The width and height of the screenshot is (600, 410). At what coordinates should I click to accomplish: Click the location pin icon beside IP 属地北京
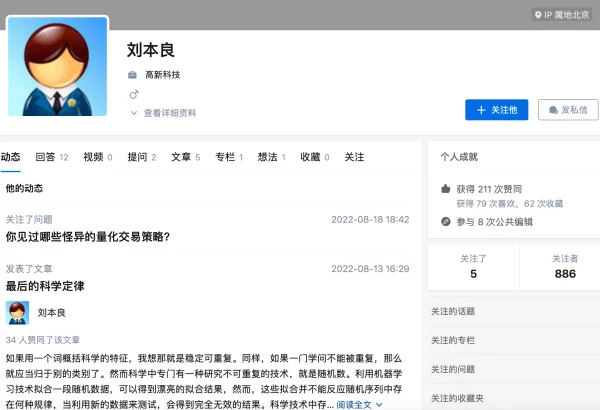tap(538, 15)
